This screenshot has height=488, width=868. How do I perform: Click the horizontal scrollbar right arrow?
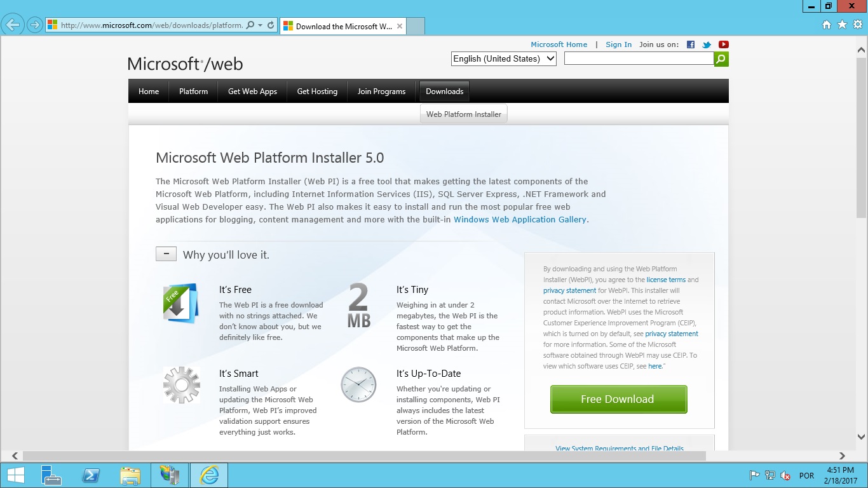[x=842, y=456]
